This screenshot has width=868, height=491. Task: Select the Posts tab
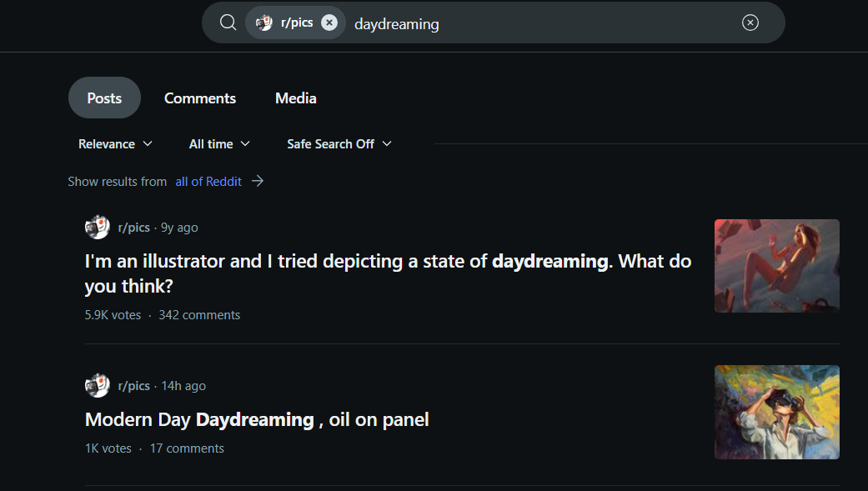click(104, 98)
